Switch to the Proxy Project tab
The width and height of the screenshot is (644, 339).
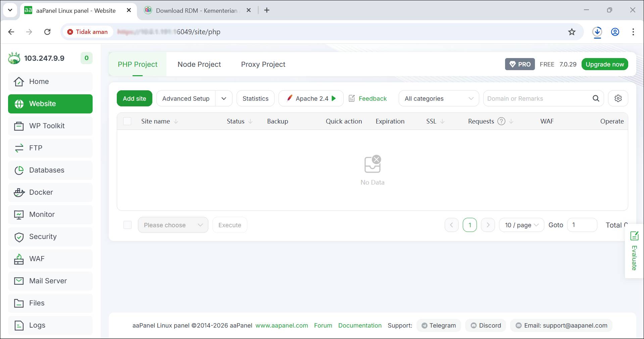pyautogui.click(x=263, y=64)
